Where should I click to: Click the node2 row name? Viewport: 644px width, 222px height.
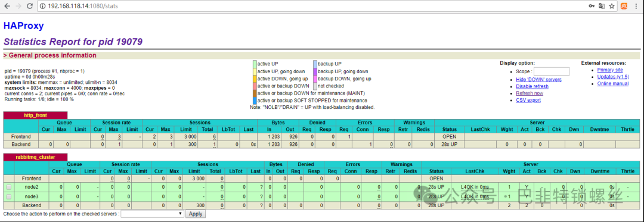31,187
